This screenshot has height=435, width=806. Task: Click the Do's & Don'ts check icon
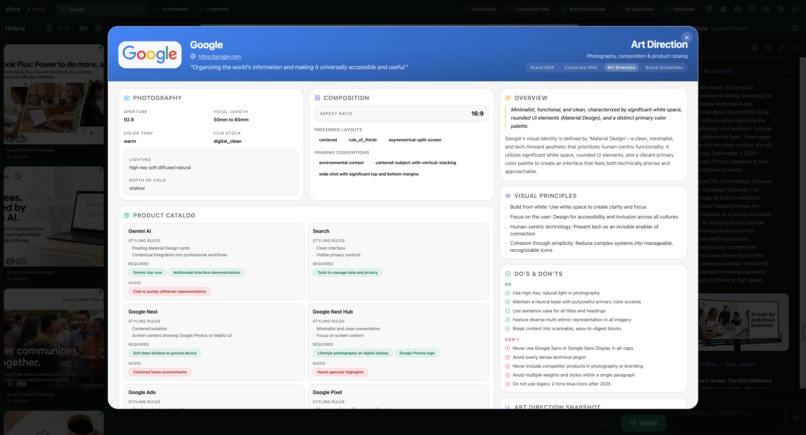(x=508, y=274)
